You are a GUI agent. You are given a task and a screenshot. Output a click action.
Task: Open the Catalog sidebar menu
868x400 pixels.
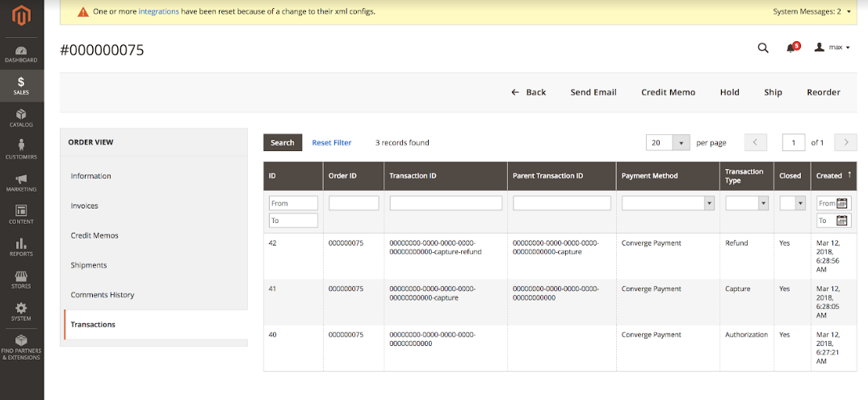(22, 118)
